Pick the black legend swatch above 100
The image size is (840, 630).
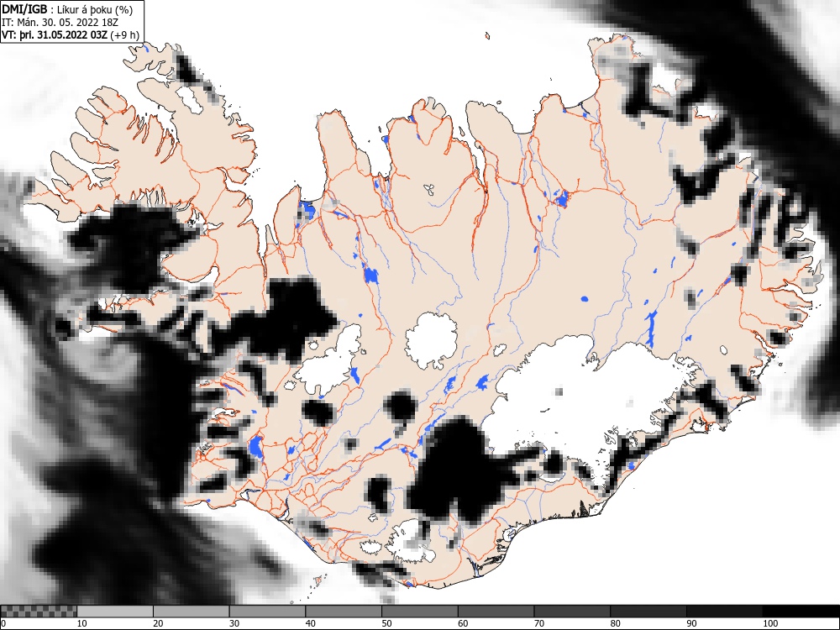(x=801, y=612)
